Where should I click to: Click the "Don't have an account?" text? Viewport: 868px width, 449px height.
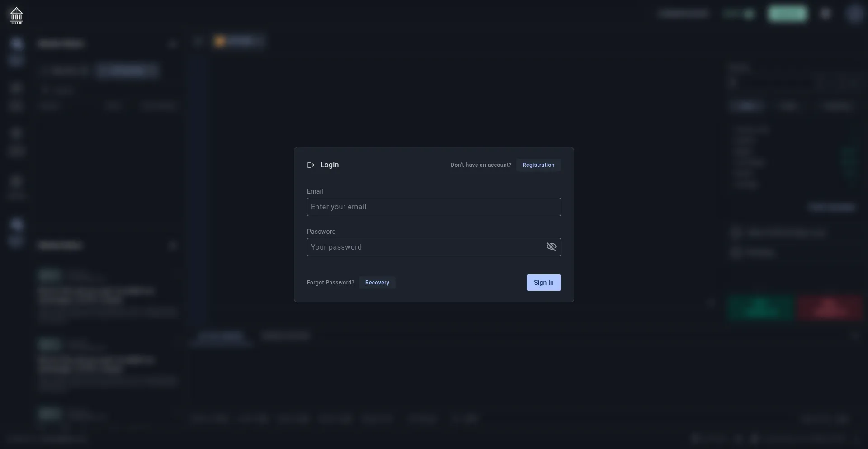click(x=481, y=165)
